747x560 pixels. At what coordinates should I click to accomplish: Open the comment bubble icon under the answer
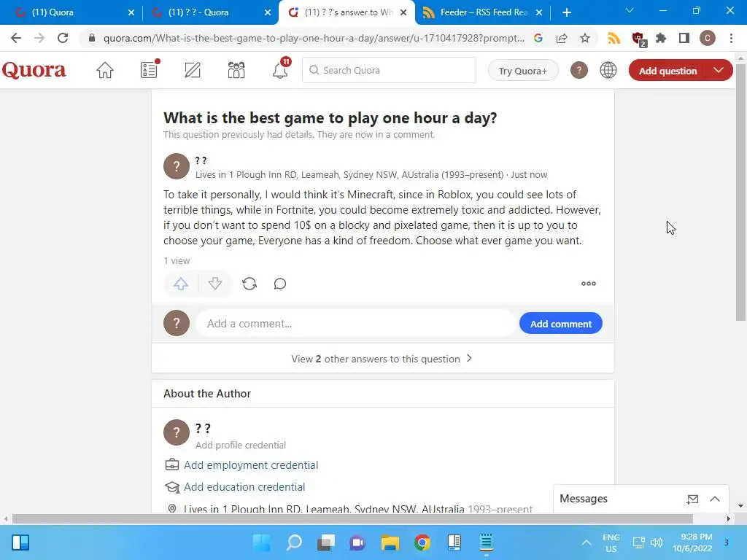280,284
